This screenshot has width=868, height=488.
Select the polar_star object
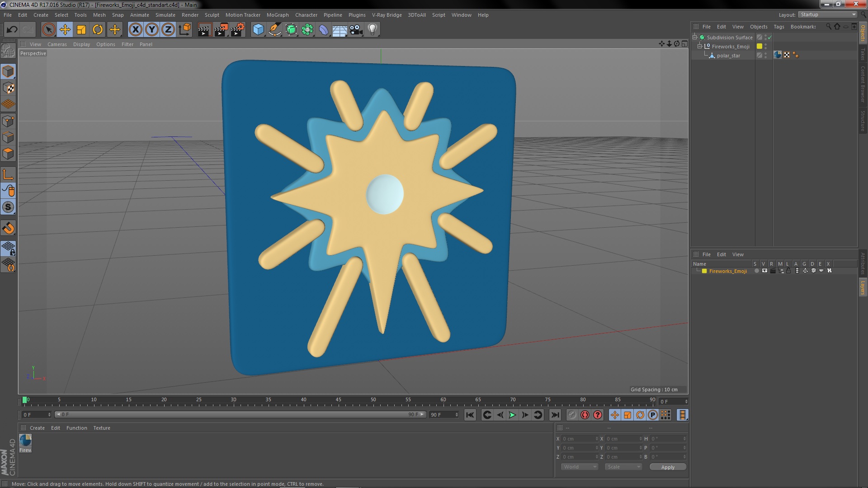coord(728,56)
